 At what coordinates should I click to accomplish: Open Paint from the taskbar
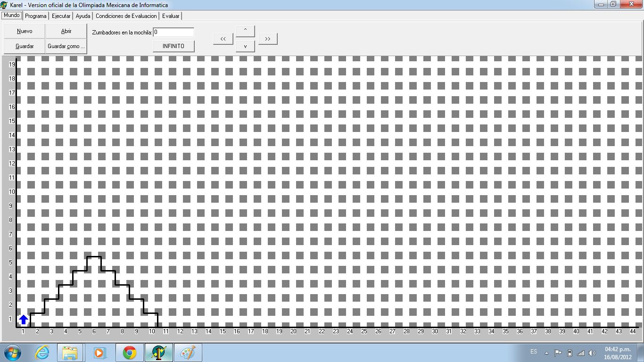point(188,353)
